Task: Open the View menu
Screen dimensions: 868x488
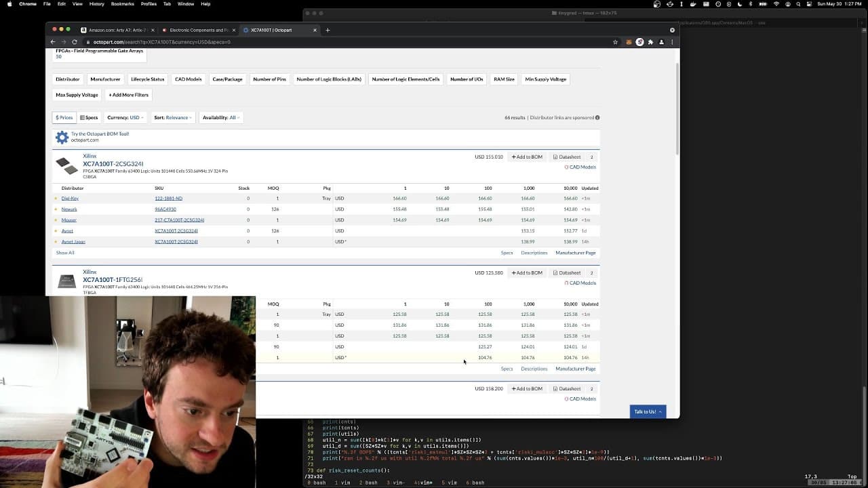Action: pos(77,4)
